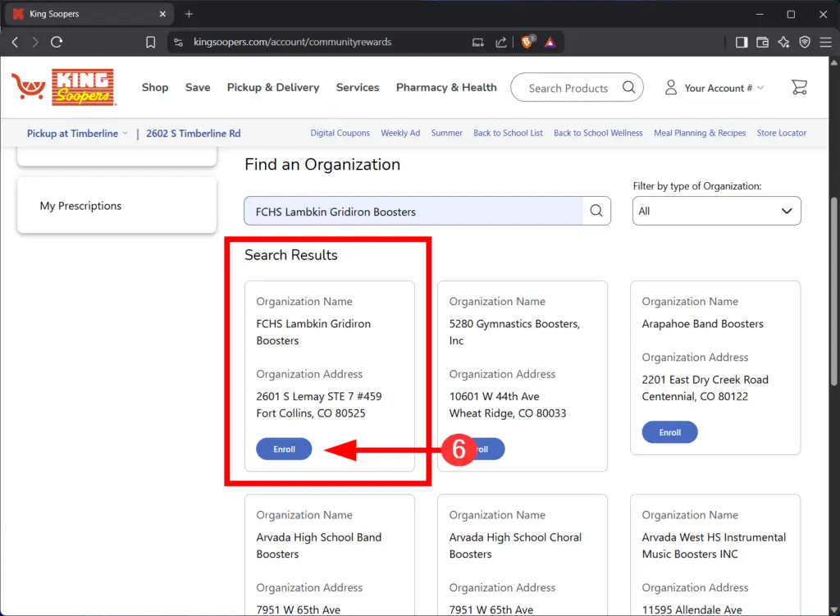
Task: Open the Brave Wallet icon
Action: pyautogui.click(x=762, y=42)
